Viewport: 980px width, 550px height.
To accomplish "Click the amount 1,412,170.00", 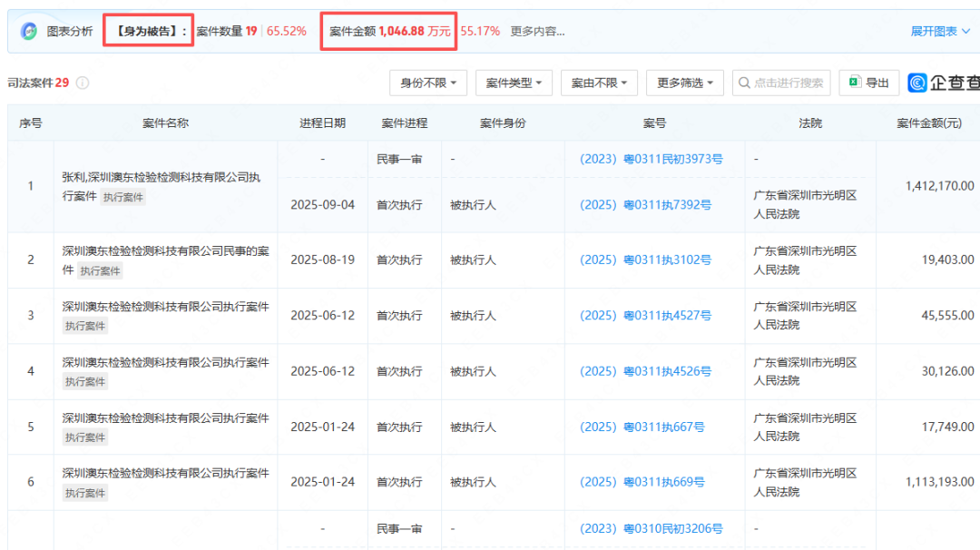I will pos(939,186).
